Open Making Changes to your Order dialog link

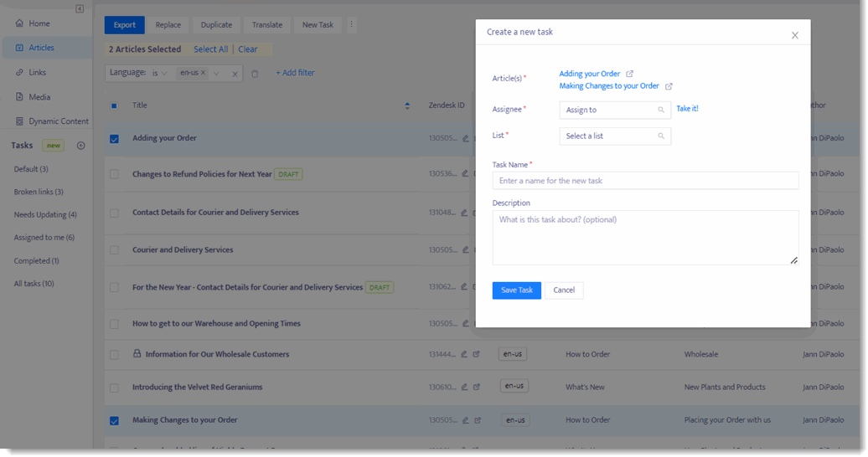[x=609, y=85]
